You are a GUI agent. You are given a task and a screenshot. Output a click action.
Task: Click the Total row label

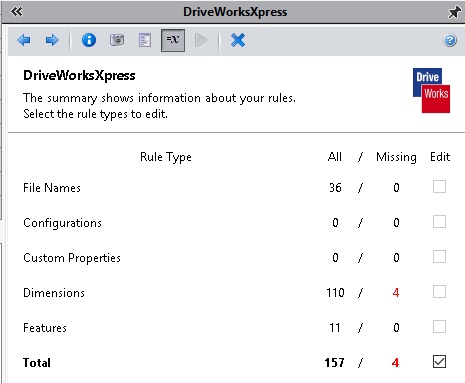37,363
